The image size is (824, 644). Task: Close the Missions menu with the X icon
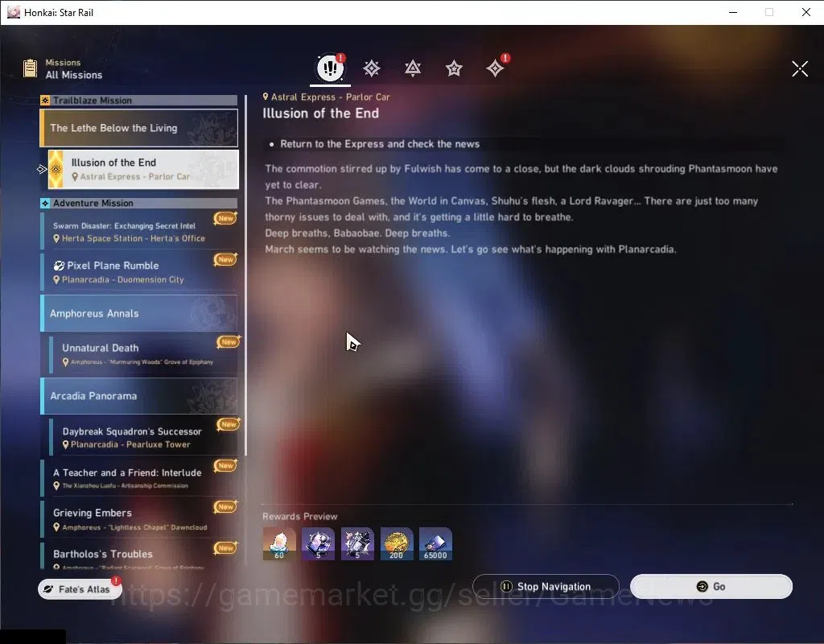click(x=800, y=68)
